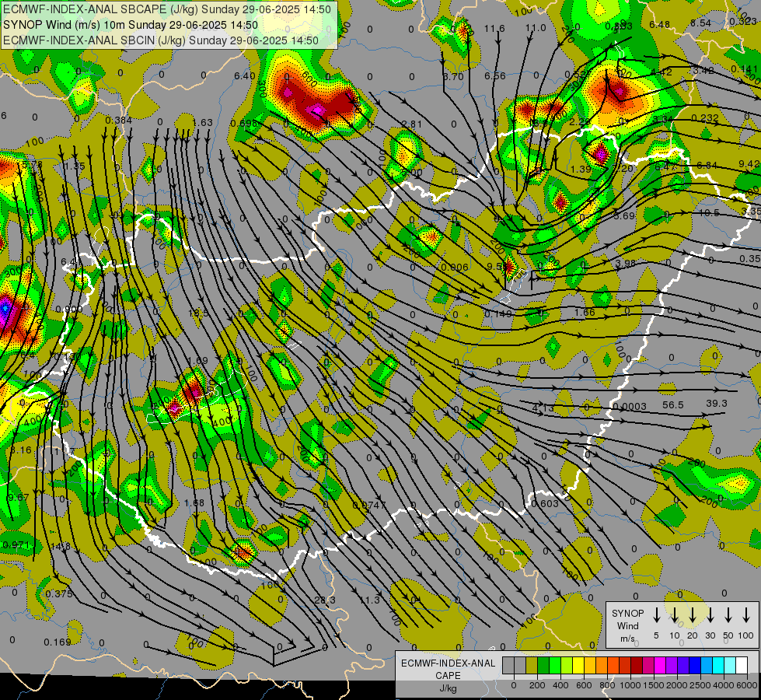Screen dimensions: 761x700
Task: Click the 0.698 value on the map
Action: [x=244, y=124]
